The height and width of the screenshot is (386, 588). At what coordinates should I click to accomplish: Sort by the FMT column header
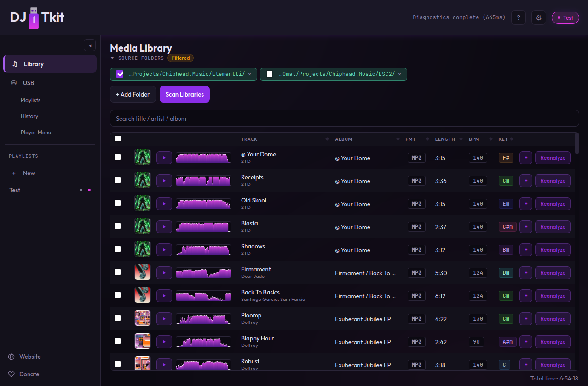(x=410, y=139)
